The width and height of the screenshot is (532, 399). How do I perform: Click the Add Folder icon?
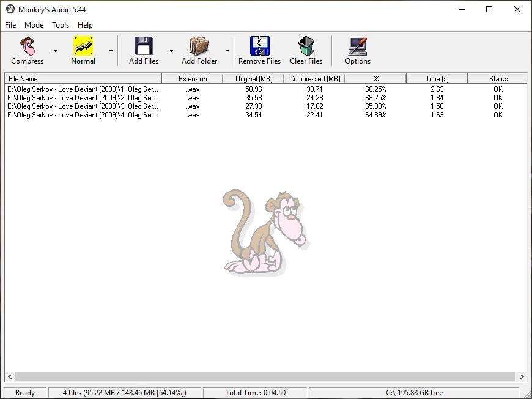pyautogui.click(x=199, y=46)
